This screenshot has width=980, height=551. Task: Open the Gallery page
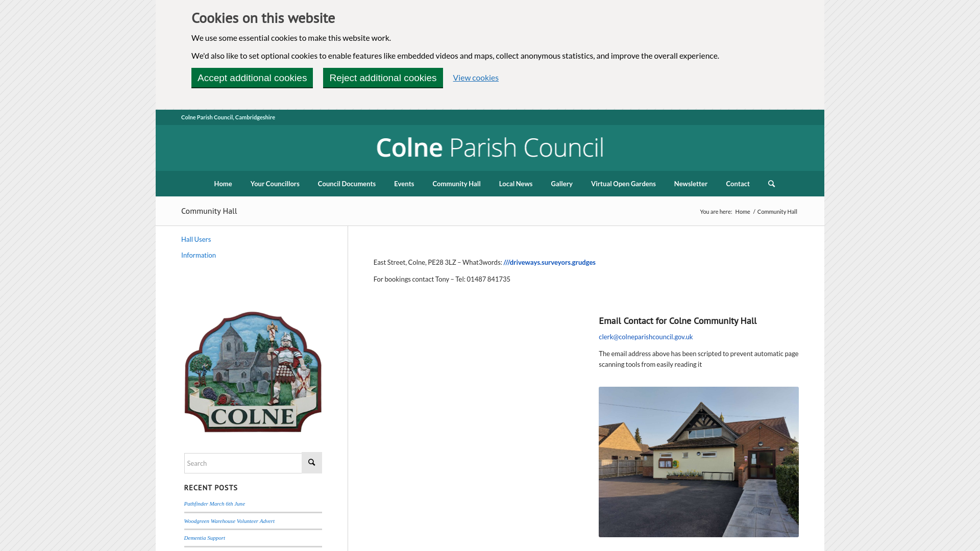[x=561, y=184]
